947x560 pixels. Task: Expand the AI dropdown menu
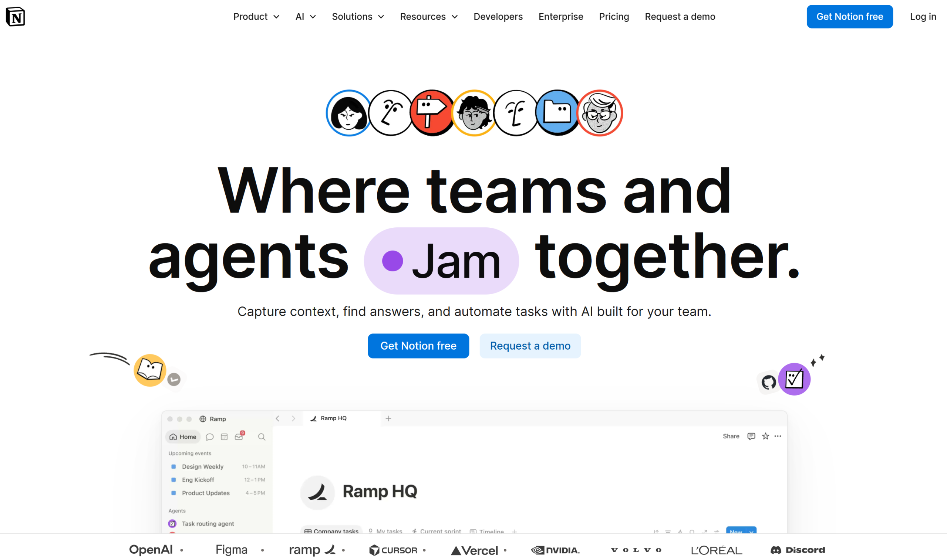[306, 17]
